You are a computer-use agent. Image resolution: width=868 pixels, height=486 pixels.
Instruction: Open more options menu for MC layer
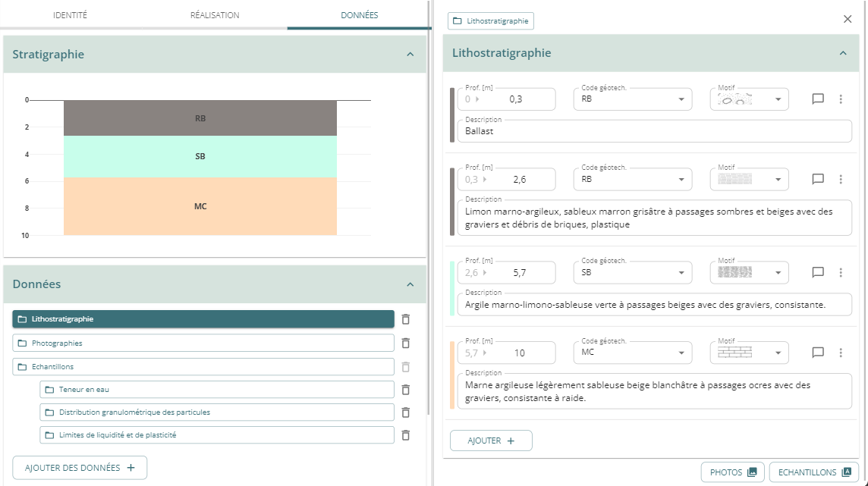coord(840,353)
